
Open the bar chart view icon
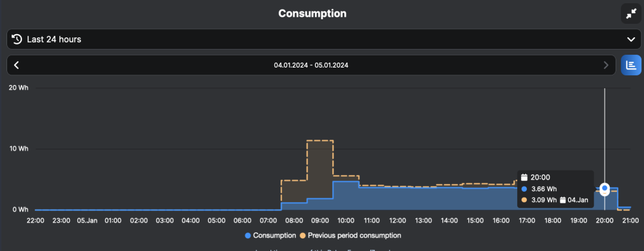coord(631,65)
